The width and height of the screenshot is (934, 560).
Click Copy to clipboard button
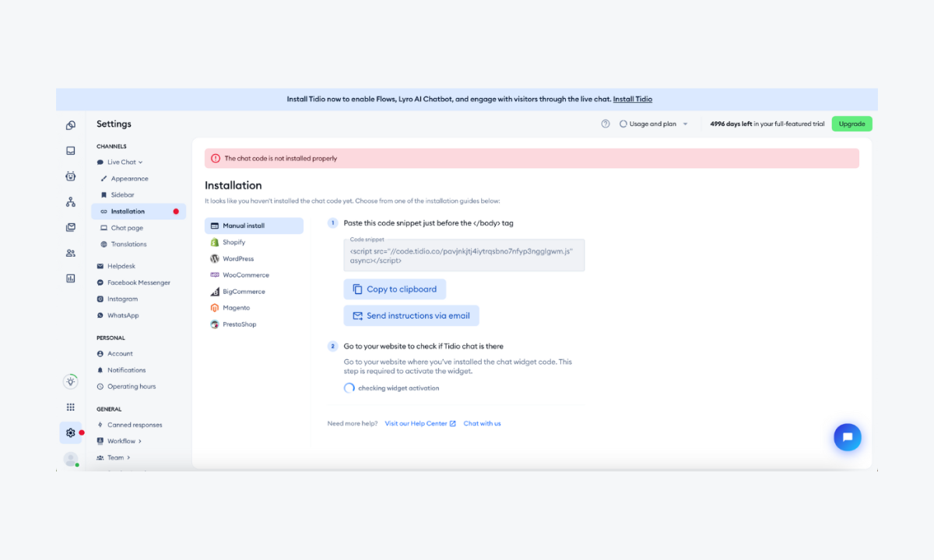395,289
